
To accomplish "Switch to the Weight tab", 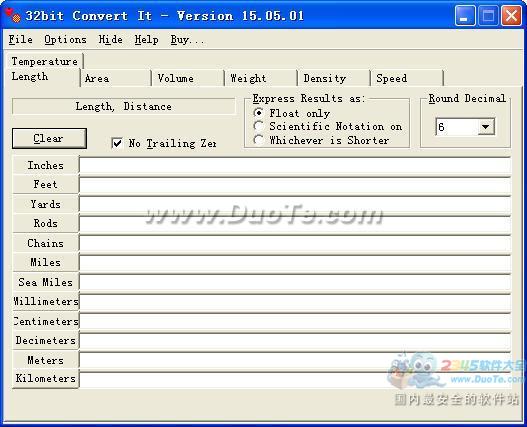I will [261, 78].
